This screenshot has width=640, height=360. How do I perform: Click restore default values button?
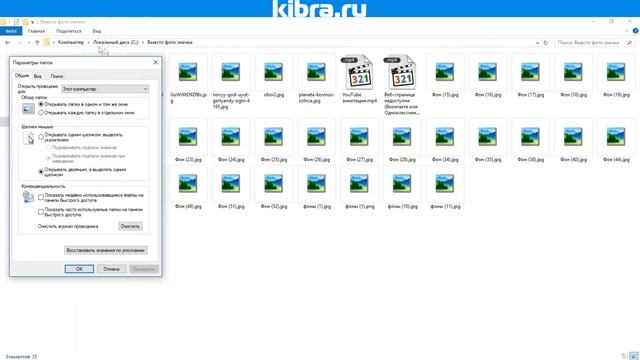[106, 250]
